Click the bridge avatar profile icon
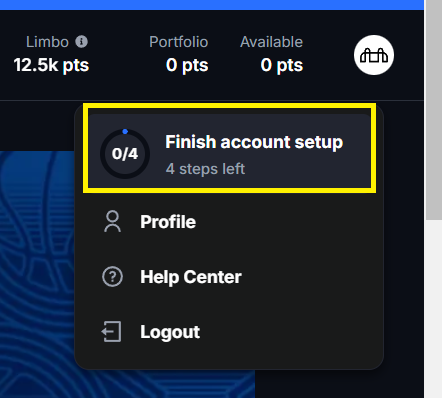442x398 pixels. pos(374,55)
